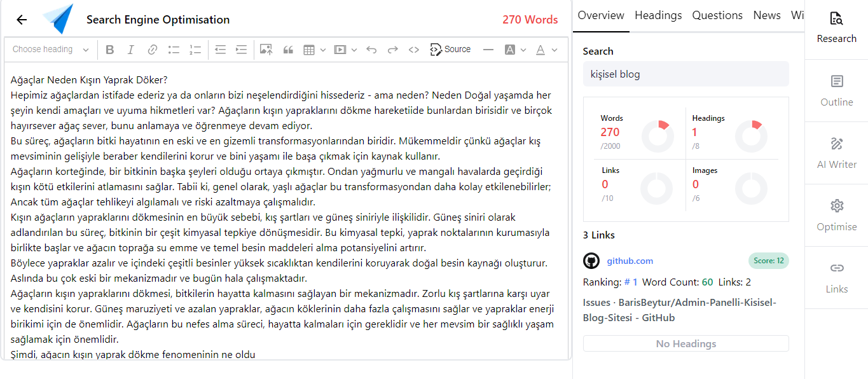Create a numbered list
This screenshot has height=379, width=868.
coord(195,50)
